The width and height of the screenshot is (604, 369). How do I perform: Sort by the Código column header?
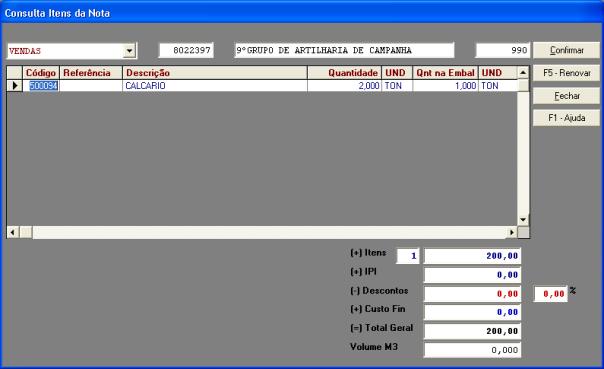[41, 72]
